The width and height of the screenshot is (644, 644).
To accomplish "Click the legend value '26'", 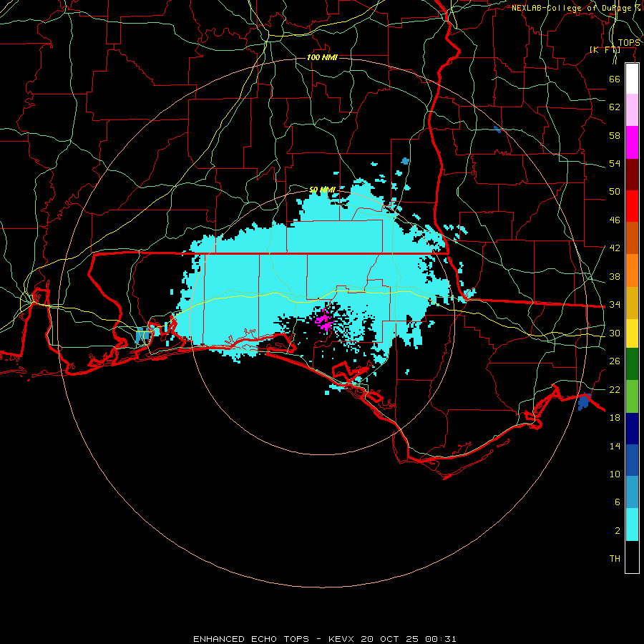I will [x=615, y=361].
